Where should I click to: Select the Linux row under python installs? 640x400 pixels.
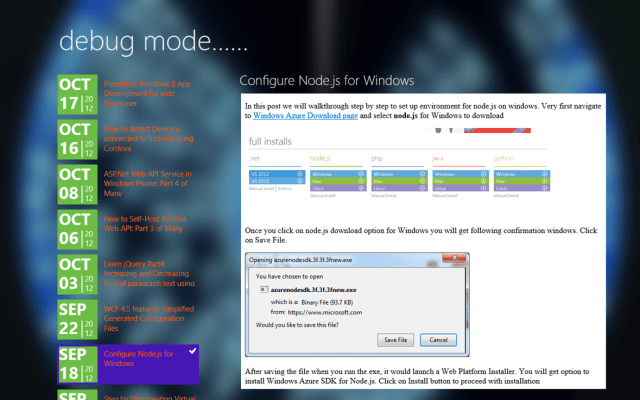point(514,187)
